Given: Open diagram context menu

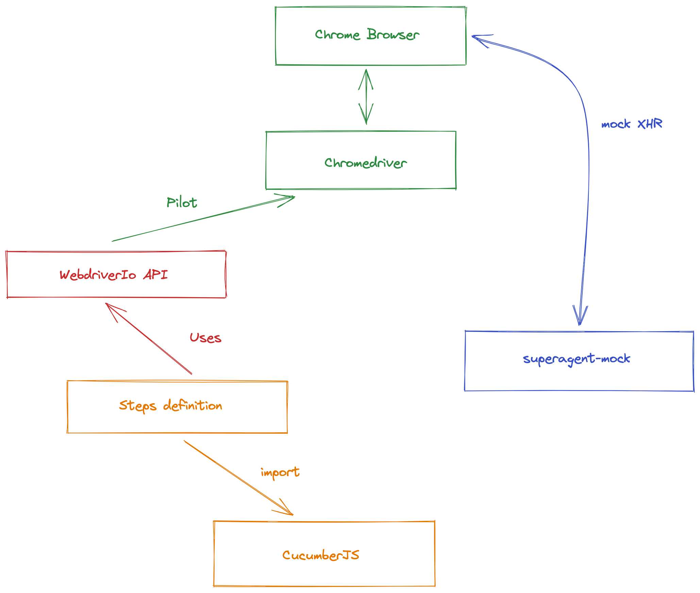Looking at the screenshot, I should 350,296.
